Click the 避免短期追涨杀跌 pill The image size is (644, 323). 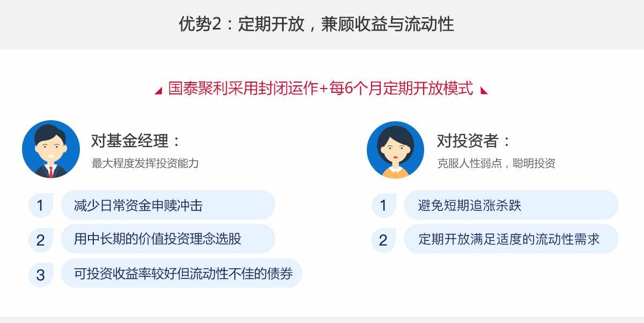[x=511, y=205]
